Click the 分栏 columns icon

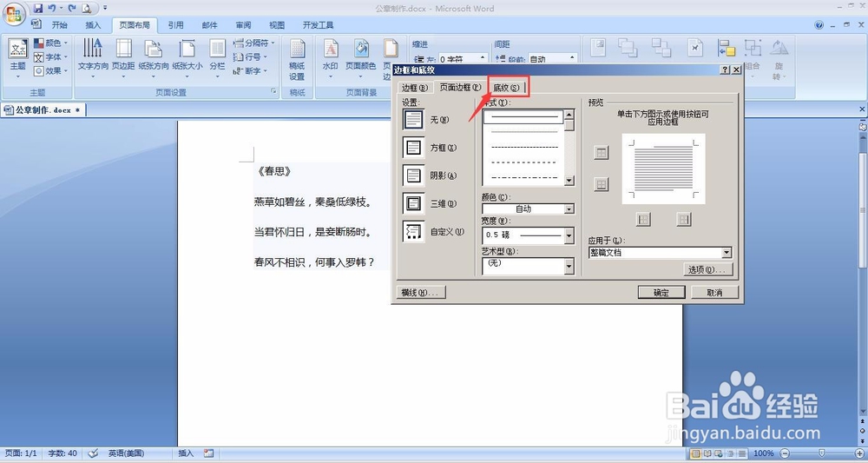217,49
